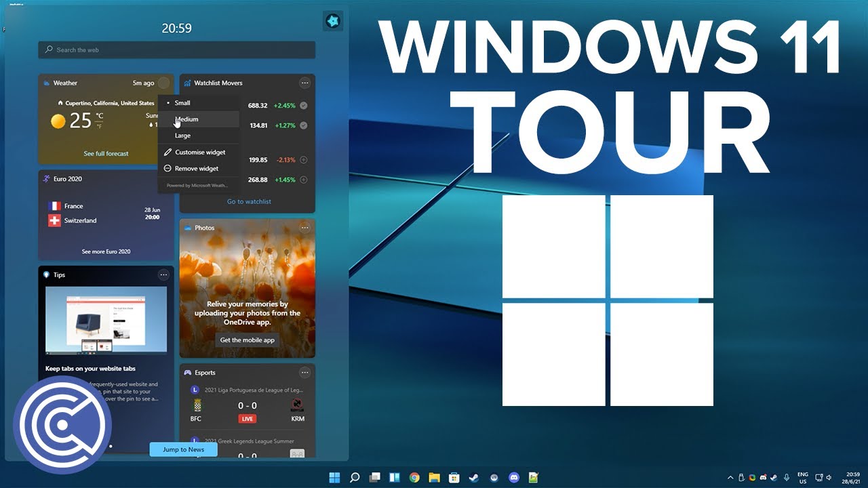Viewport: 868px width, 488px height.
Task: Click the Photos widget cloud icon
Action: click(188, 228)
